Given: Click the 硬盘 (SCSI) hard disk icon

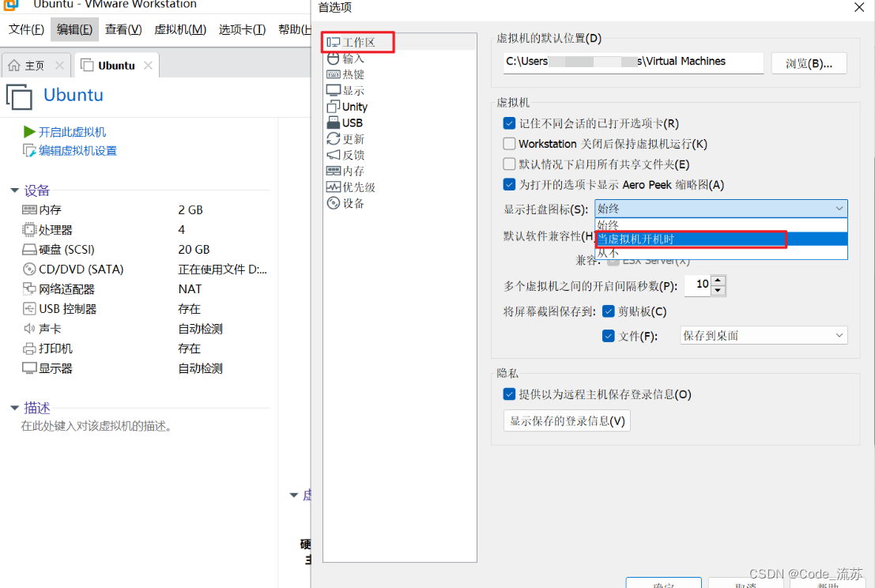Looking at the screenshot, I should [29, 250].
